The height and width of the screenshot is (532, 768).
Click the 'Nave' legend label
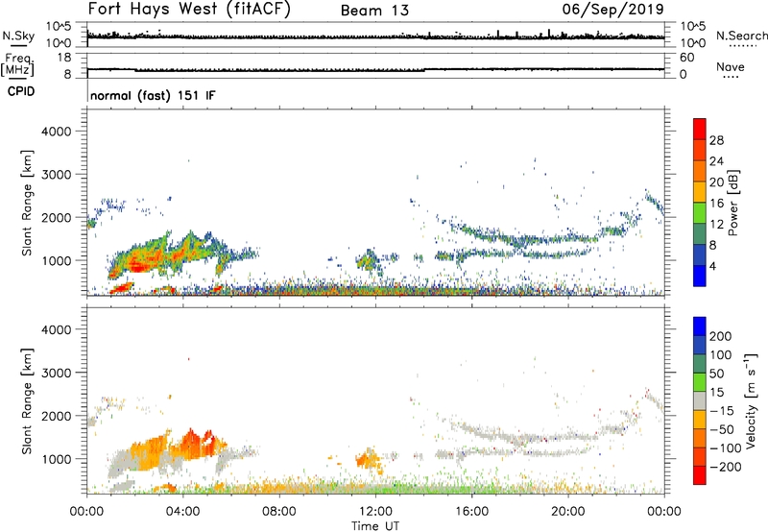pos(731,66)
